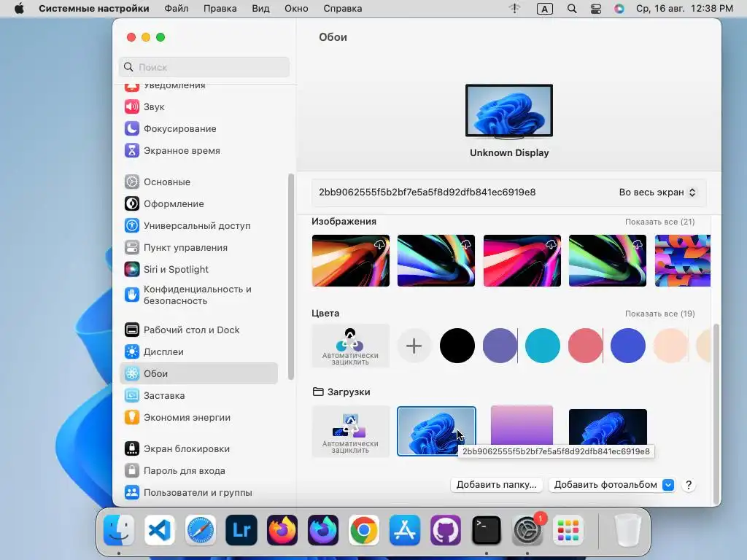Click the date and time in menu bar
Viewport: 747px width, 560px height.
[684, 9]
